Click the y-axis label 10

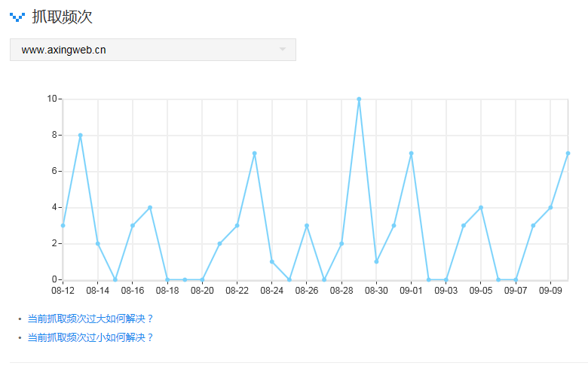click(52, 99)
